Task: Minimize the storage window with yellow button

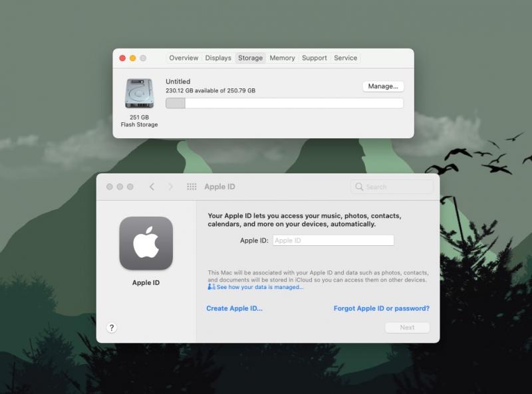Action: (x=132, y=58)
